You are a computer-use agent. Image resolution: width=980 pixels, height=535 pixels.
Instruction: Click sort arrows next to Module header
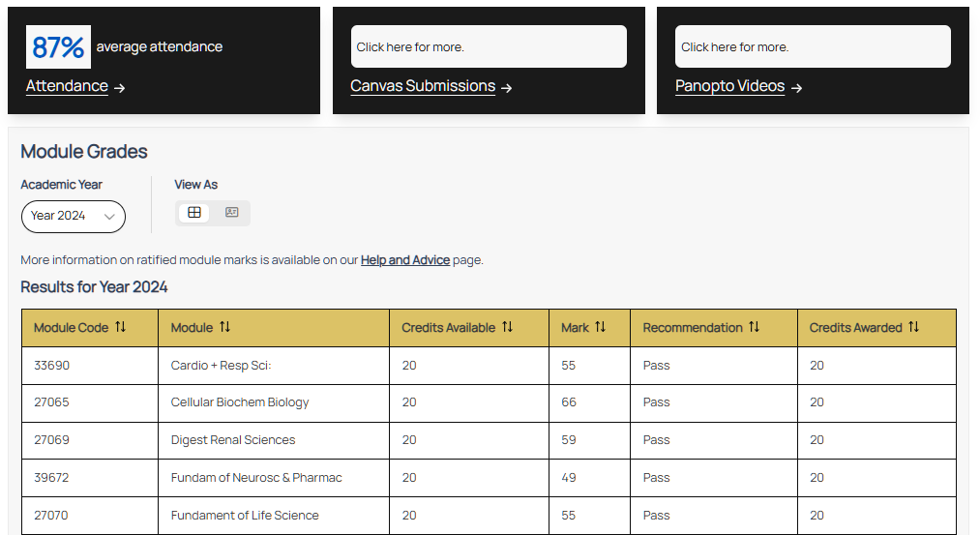click(x=224, y=327)
